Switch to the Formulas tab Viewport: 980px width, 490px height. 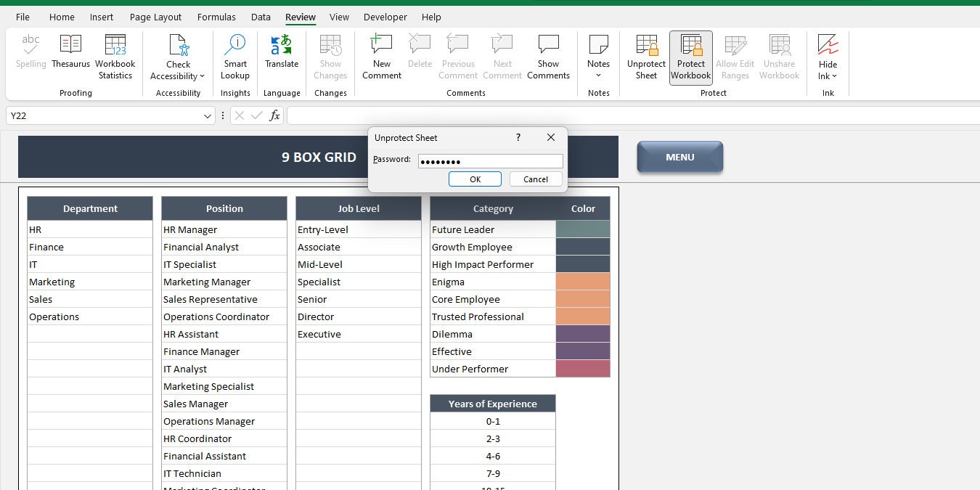pos(216,17)
